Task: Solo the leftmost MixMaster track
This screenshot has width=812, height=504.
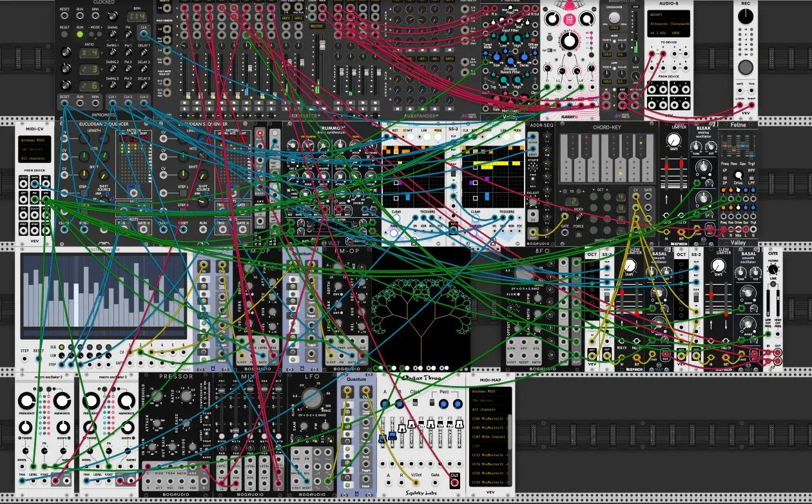Action: pyautogui.click(x=186, y=110)
